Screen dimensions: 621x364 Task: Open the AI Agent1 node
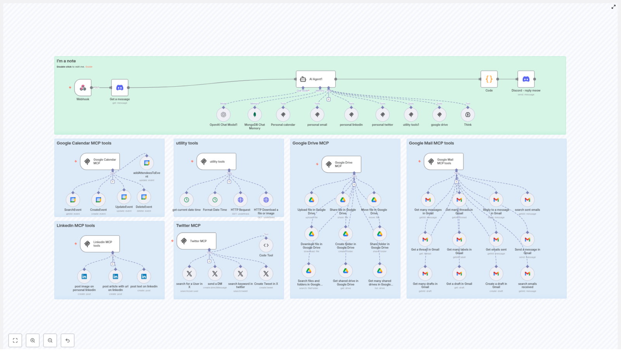click(x=316, y=78)
